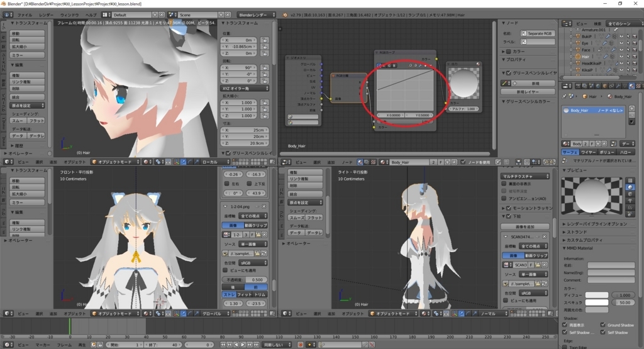Click viewport shading icon in top-left viewport header
Screen dimensions: 644x349
pyautogui.click(x=147, y=162)
